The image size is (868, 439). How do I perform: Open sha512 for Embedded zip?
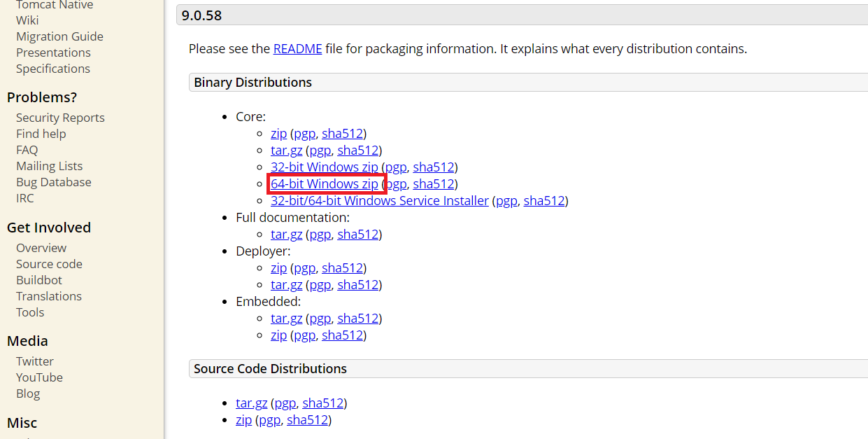342,335
